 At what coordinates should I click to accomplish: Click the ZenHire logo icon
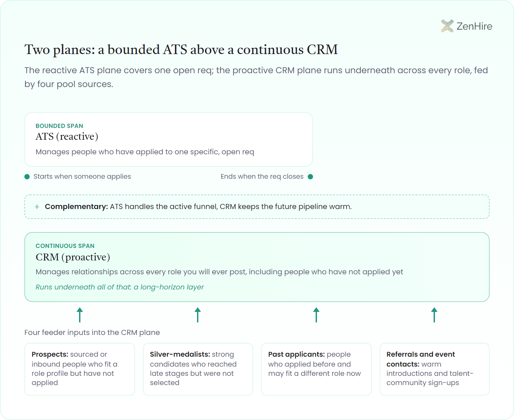click(x=447, y=26)
